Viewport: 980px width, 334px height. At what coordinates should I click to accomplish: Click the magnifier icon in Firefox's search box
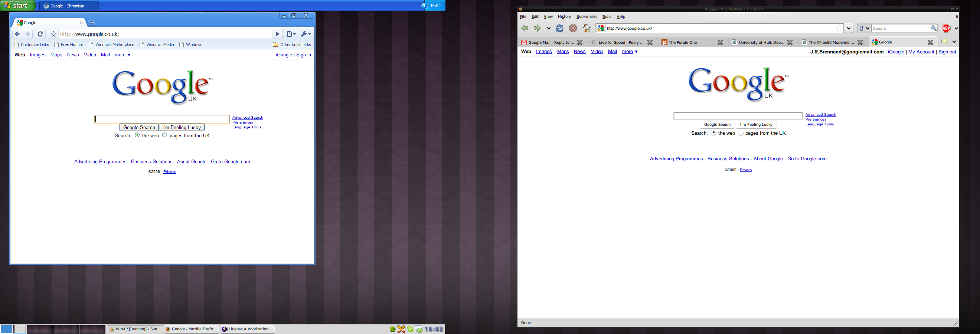[933, 28]
